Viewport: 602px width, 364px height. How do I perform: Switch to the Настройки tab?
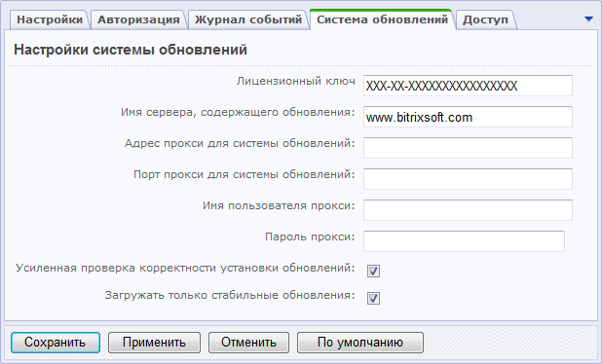pyautogui.click(x=50, y=19)
